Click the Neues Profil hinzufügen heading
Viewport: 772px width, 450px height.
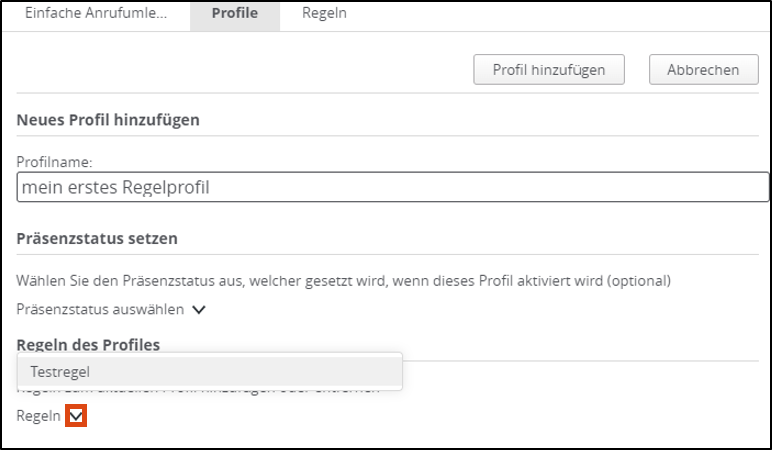(x=108, y=120)
